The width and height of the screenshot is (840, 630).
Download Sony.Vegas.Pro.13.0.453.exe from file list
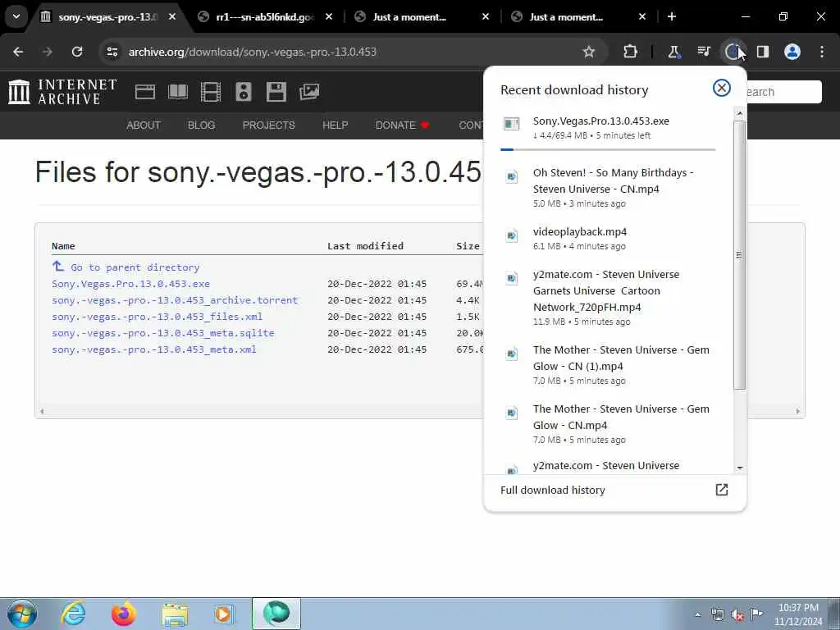click(x=130, y=284)
